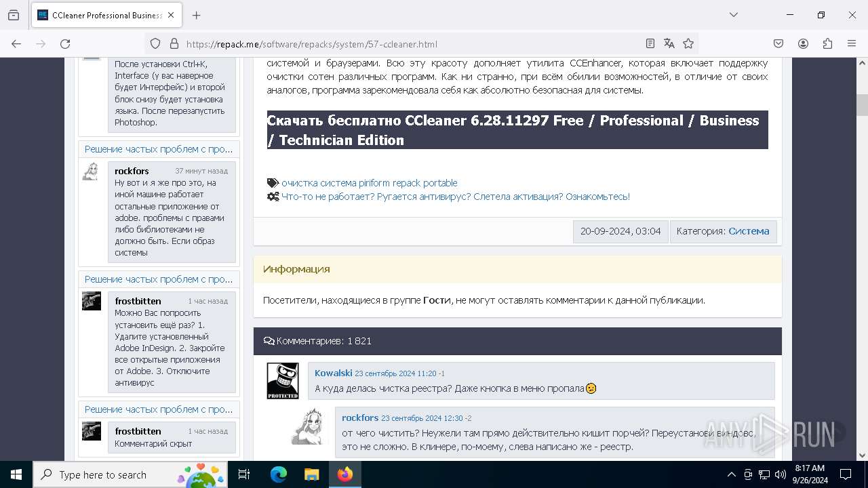Open volume control tray icon
868x488 pixels.
tap(781, 474)
